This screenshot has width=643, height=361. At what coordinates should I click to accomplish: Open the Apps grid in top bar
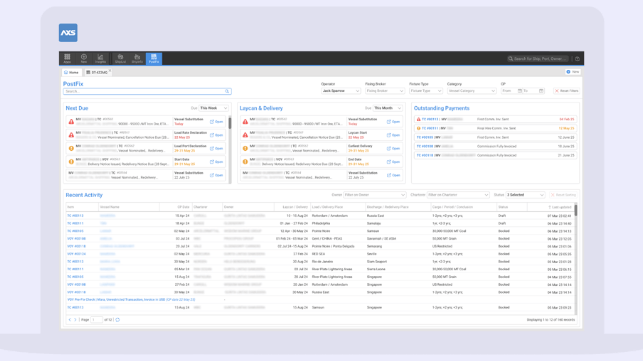click(x=67, y=58)
